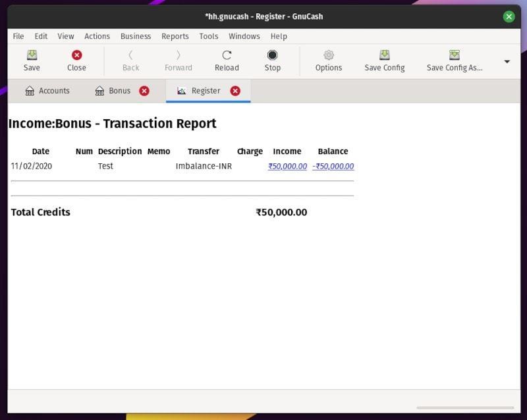Reload the transaction report
527x420 pixels.
[x=227, y=61]
